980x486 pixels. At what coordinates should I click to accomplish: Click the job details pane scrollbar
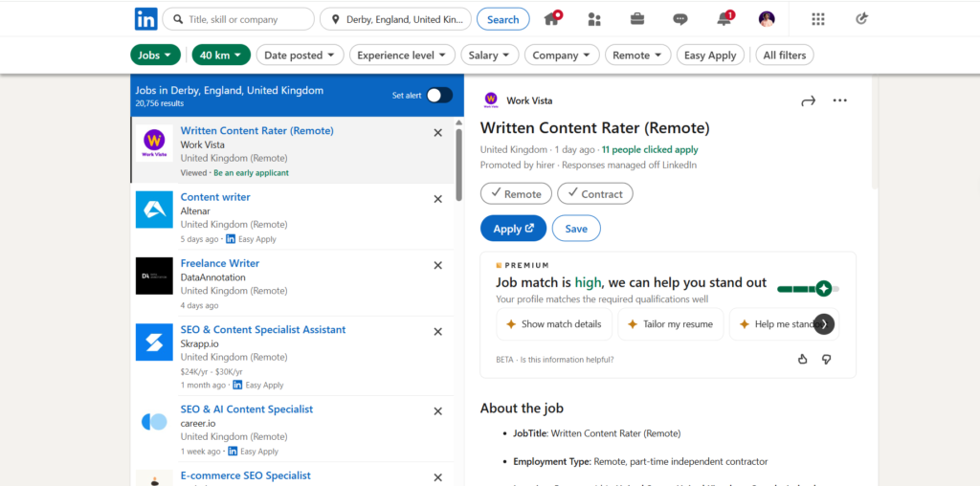click(x=875, y=133)
